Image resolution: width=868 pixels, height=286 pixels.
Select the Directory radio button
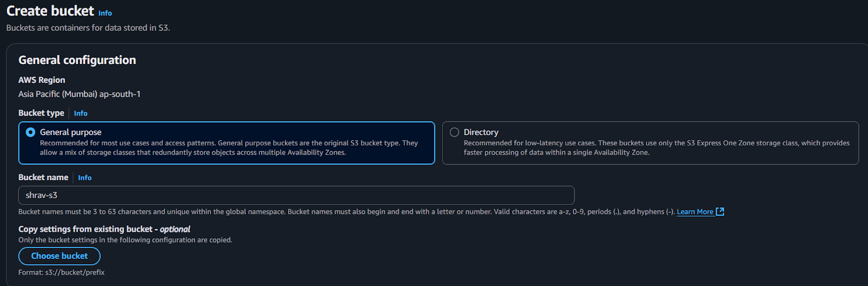point(455,132)
